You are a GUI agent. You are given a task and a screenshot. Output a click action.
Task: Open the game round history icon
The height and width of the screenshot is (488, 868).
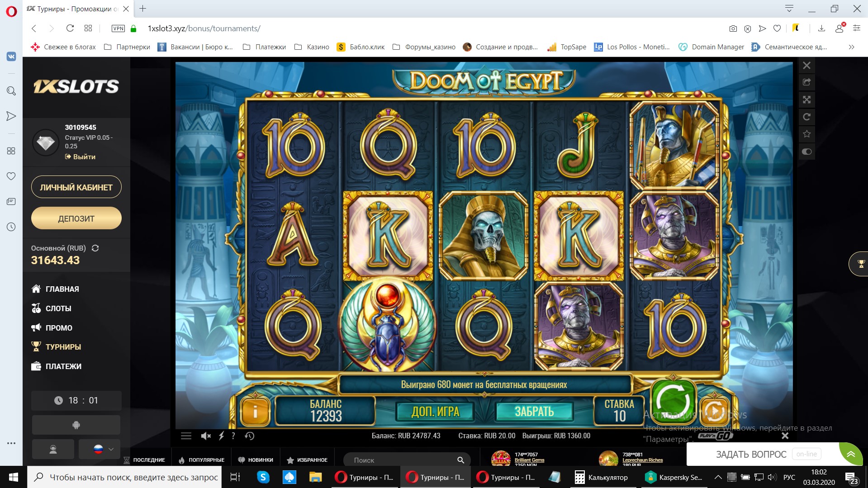pyautogui.click(x=250, y=436)
